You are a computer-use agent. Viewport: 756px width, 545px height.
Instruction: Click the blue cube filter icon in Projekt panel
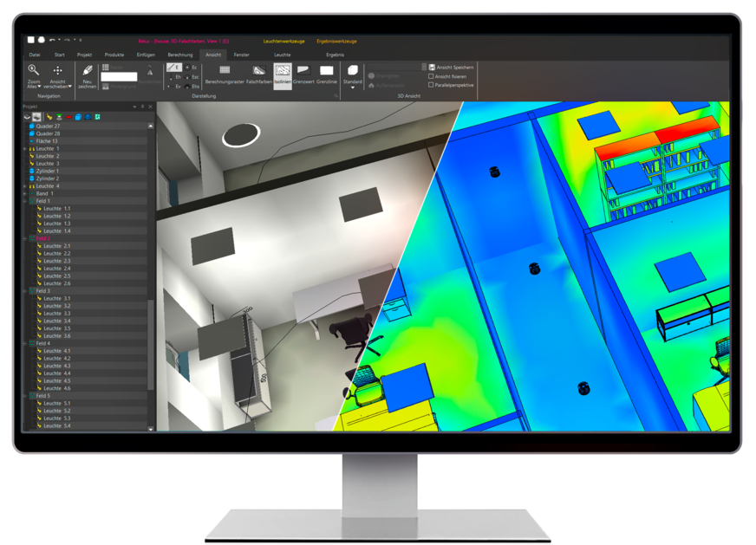point(78,116)
